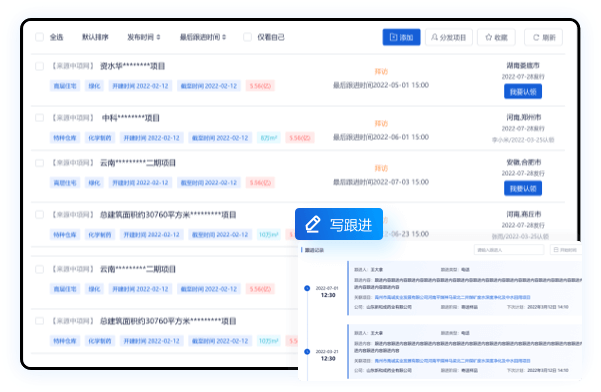Select the 2022-07-01 12:30 timeline dot
Screen dimensions: 601x392
(307, 288)
